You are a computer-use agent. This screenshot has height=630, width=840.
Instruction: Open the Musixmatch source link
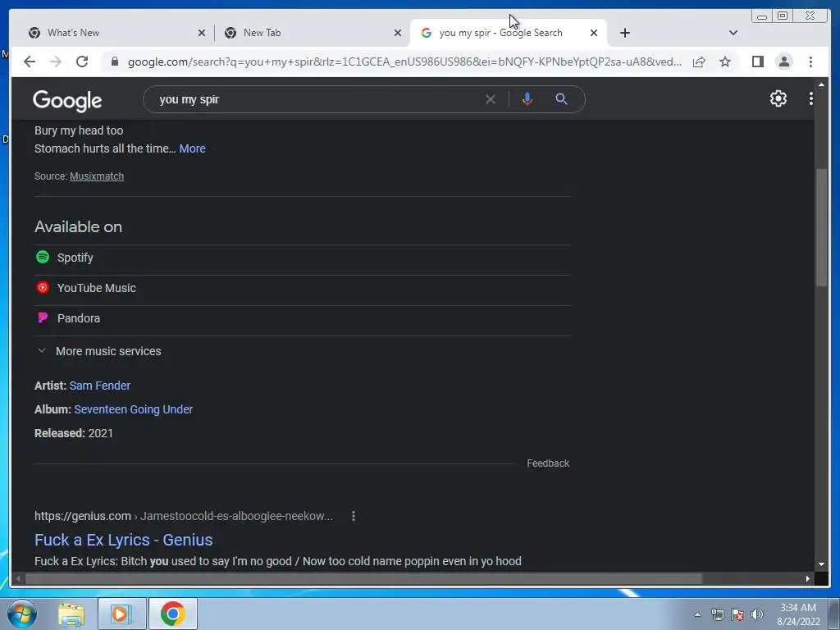point(97,176)
